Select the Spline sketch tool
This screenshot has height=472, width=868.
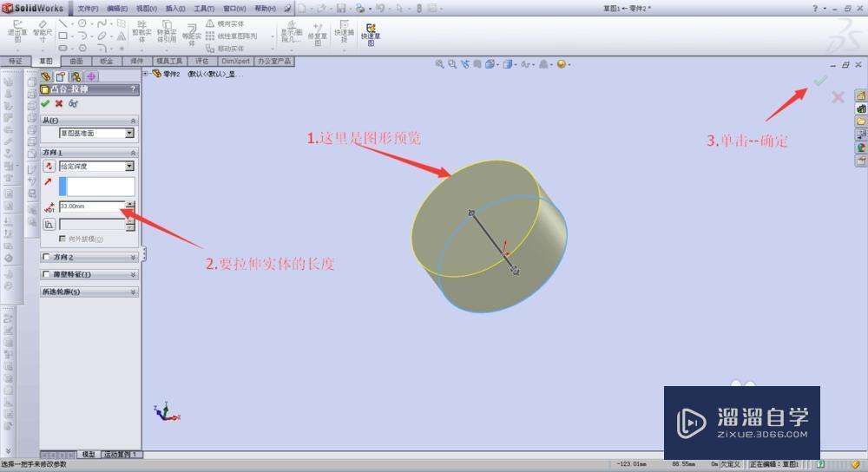tap(102, 23)
